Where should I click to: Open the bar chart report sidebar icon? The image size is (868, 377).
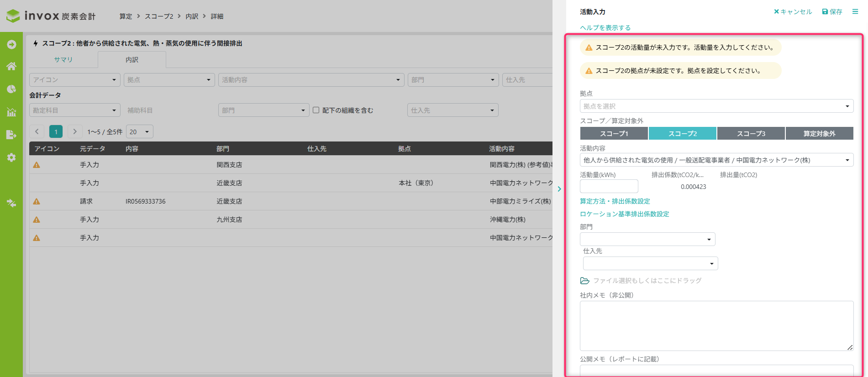[11, 112]
